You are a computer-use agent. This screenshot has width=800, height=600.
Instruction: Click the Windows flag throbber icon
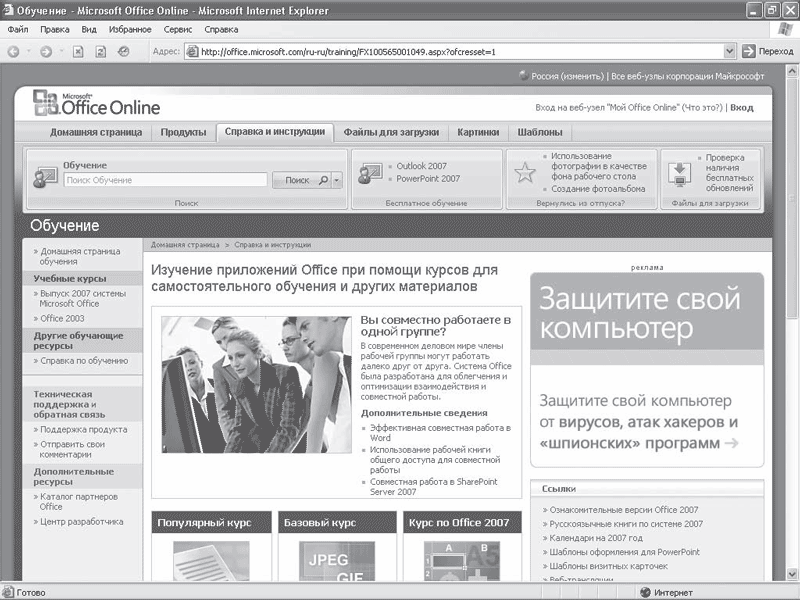(785, 29)
